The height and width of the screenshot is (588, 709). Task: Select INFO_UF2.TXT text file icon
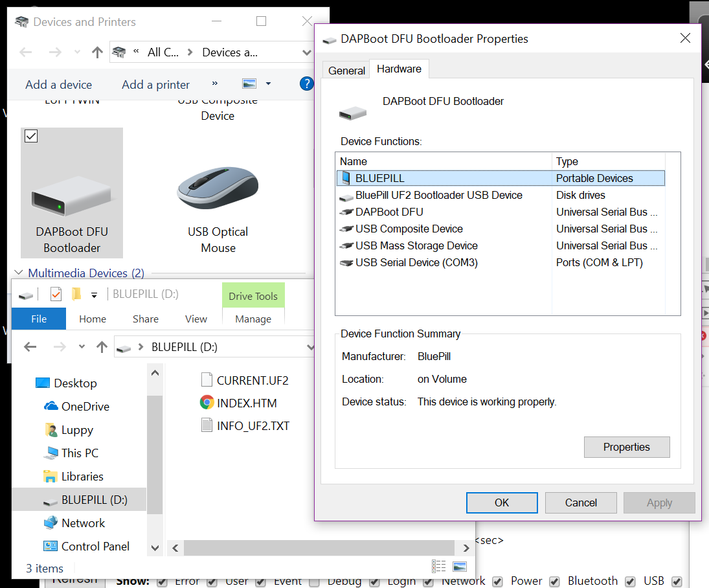click(x=207, y=425)
